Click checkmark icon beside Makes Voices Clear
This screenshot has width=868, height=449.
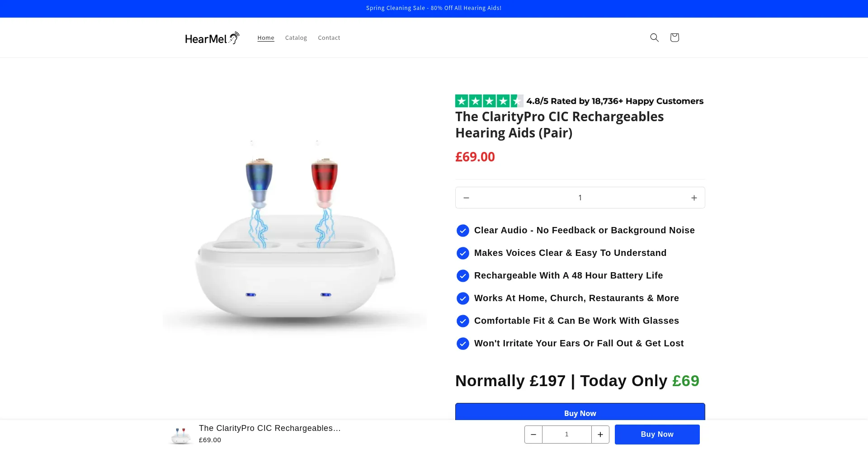(462, 253)
